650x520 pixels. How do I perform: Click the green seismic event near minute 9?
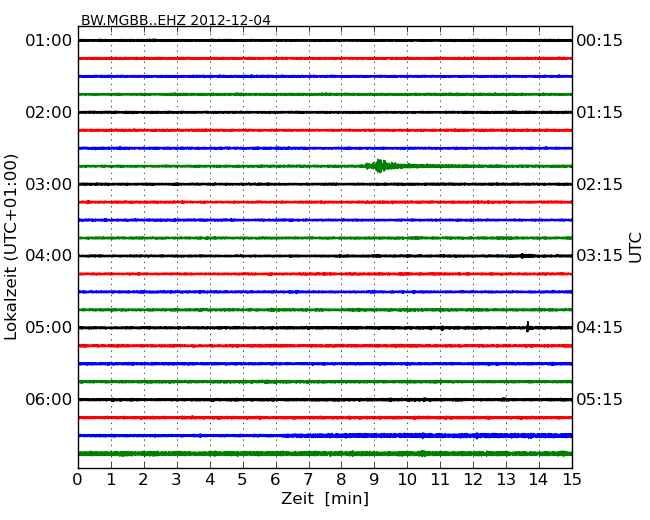tap(381, 166)
